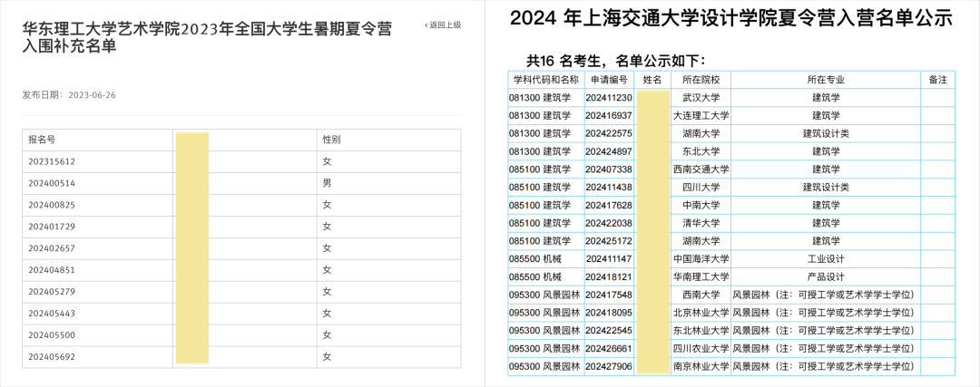
Task: Select the 上海交通大学设计学院 list title
Action: coord(730,20)
